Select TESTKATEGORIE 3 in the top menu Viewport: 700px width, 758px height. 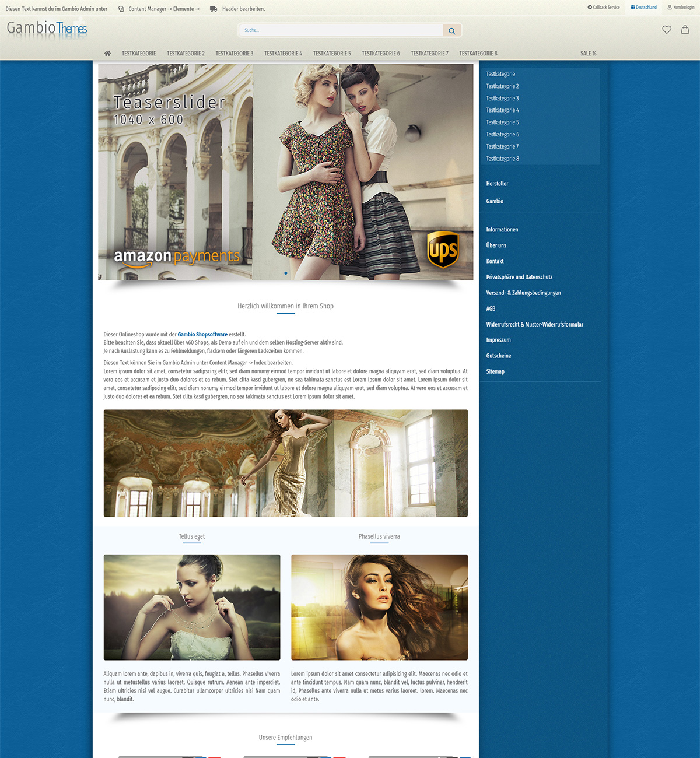[235, 54]
